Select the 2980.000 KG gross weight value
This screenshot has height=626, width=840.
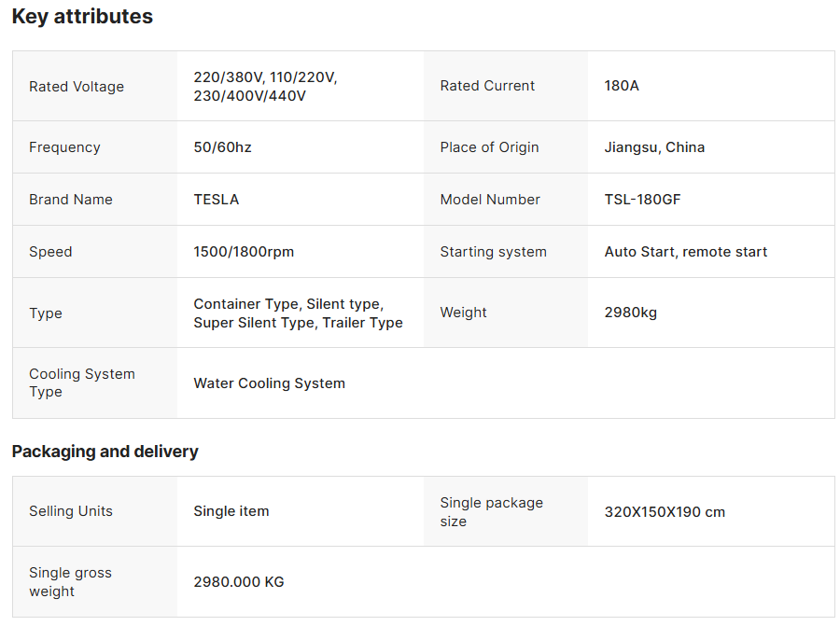tap(238, 581)
